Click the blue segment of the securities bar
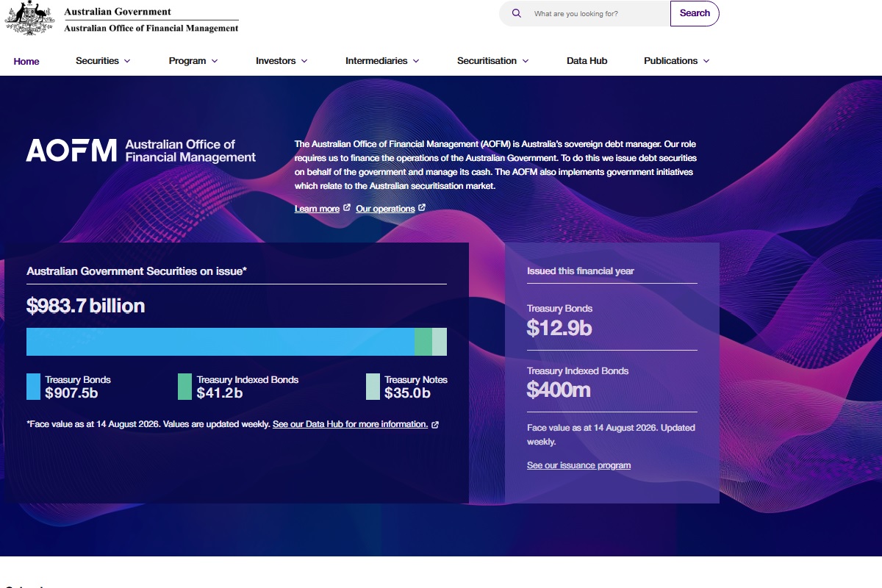882x588 pixels. (x=220, y=342)
